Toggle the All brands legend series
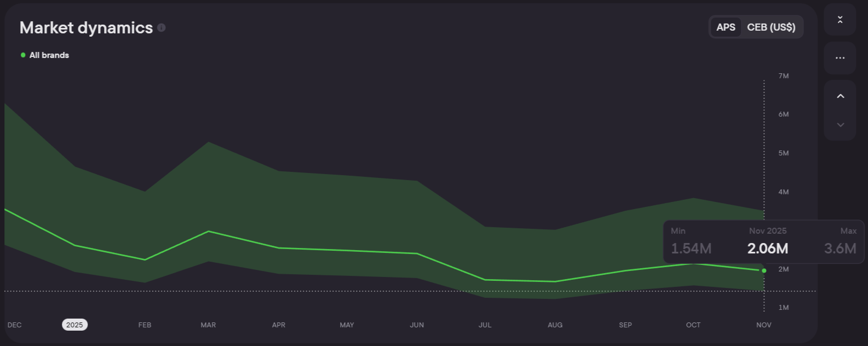Image resolution: width=868 pixels, height=346 pixels. coord(49,55)
